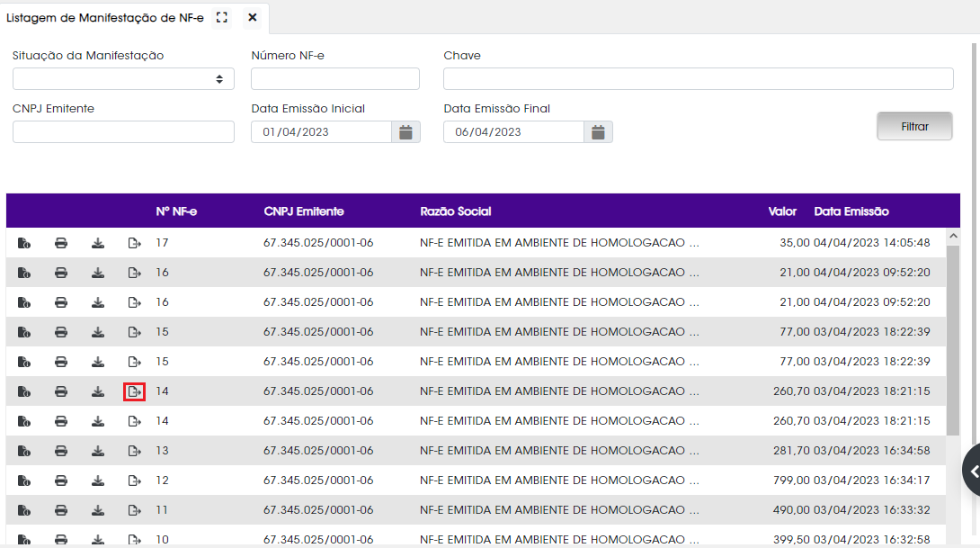980x548 pixels.
Task: Open Situação da Manifestação dropdown
Action: [123, 79]
